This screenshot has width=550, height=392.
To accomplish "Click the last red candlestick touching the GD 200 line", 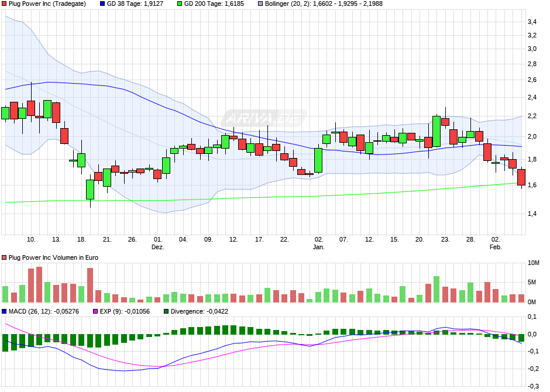I will [x=521, y=177].
